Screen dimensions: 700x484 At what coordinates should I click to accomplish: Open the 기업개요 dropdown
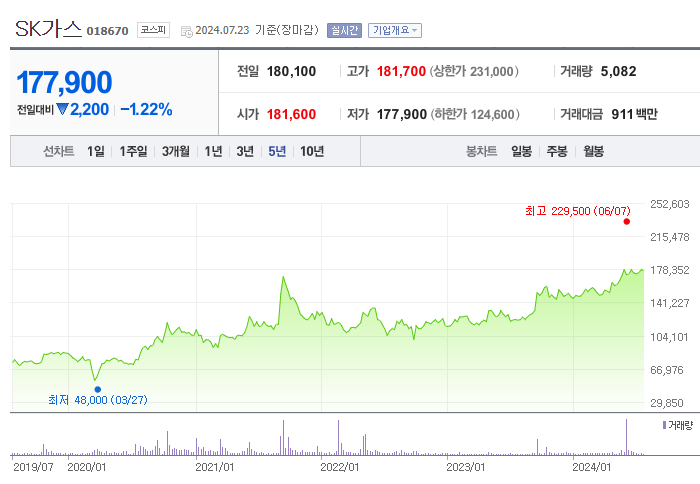(x=395, y=30)
